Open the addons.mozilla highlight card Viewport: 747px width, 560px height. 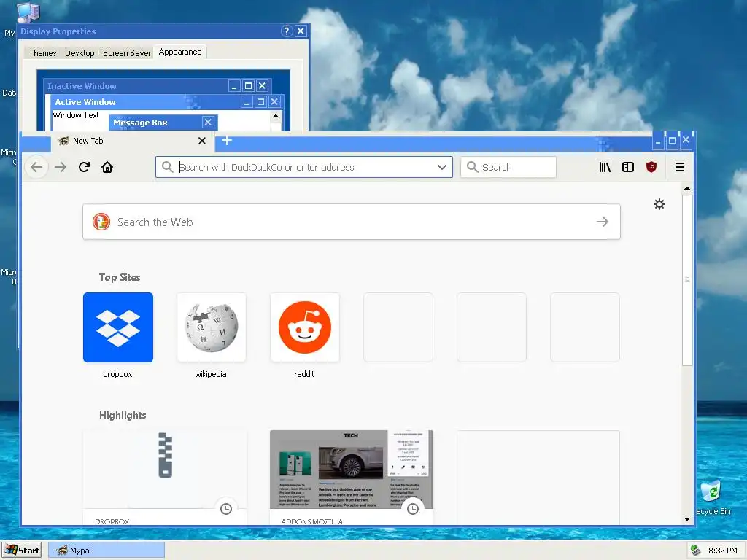tap(352, 478)
